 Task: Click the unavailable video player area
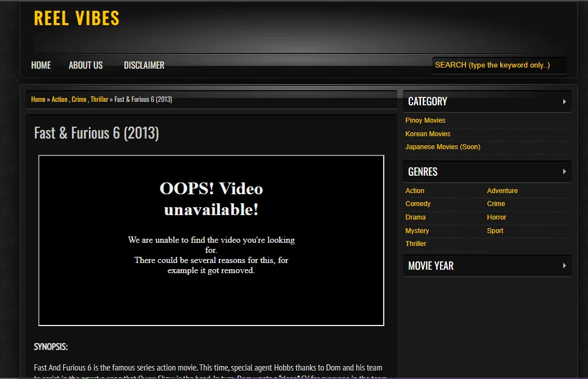pyautogui.click(x=211, y=240)
